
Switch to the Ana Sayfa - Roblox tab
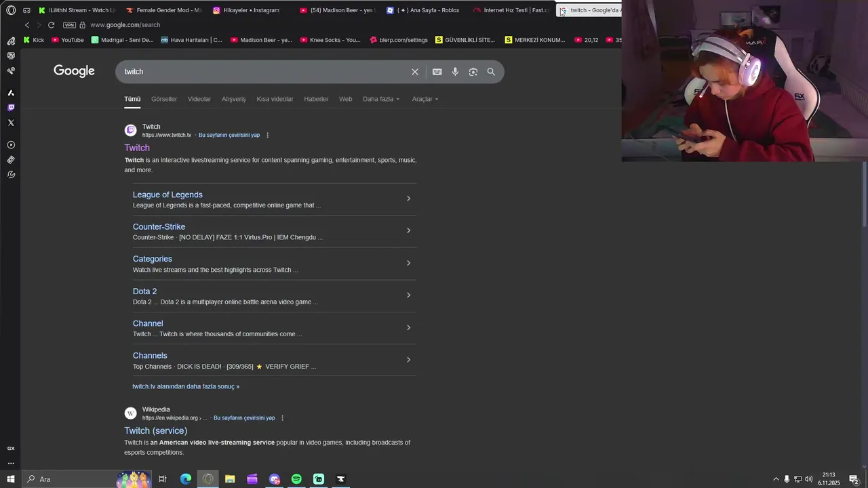click(x=422, y=10)
